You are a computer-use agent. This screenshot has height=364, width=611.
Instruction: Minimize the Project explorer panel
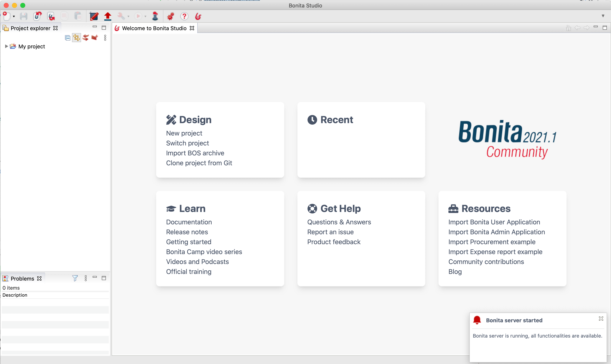click(x=95, y=26)
